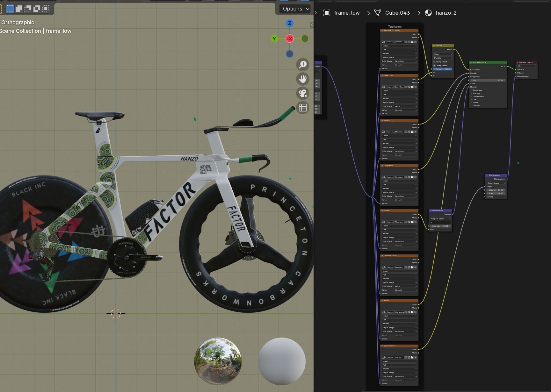Click frame_low breadcrumb label
This screenshot has width=551, height=392.
click(x=347, y=13)
